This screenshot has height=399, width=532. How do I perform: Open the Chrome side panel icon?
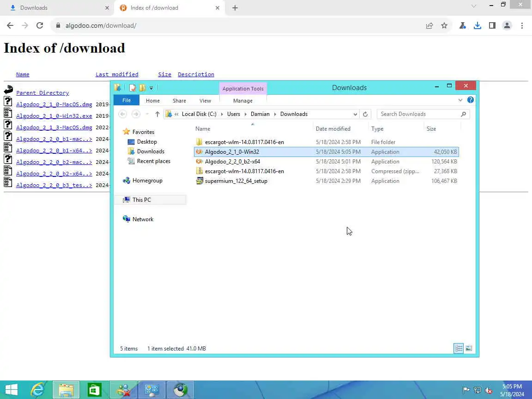pos(492,25)
